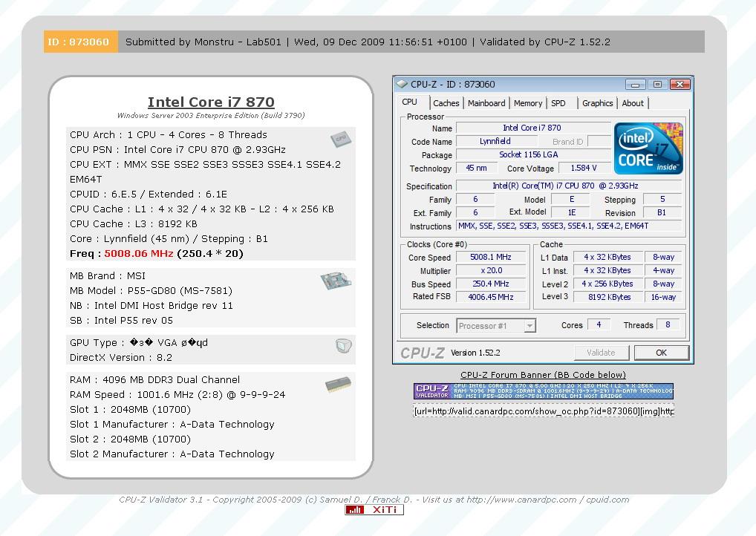Viewport: 756px width, 536px height.
Task: Click the Level 2 value 4 x 256 KBytes
Action: 608,284
